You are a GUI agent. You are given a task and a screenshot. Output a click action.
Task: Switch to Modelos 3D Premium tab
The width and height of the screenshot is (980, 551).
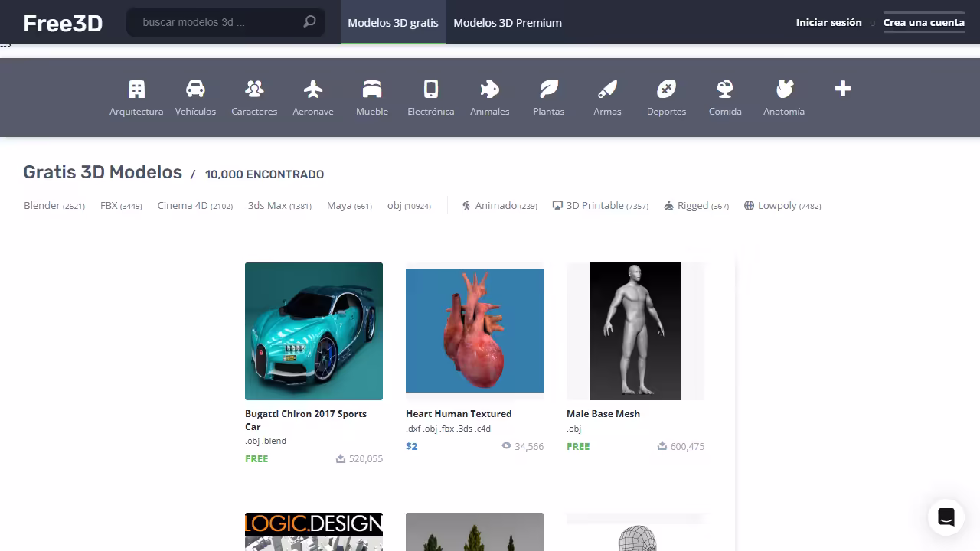[x=508, y=23]
